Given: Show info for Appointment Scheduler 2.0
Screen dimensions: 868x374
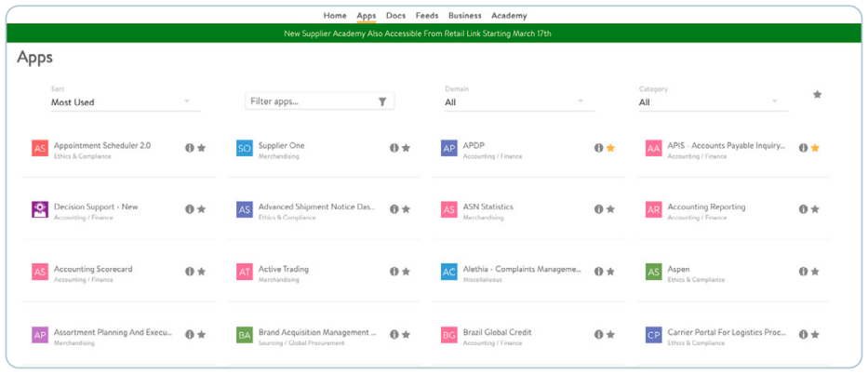Looking at the screenshot, I should click(x=189, y=148).
